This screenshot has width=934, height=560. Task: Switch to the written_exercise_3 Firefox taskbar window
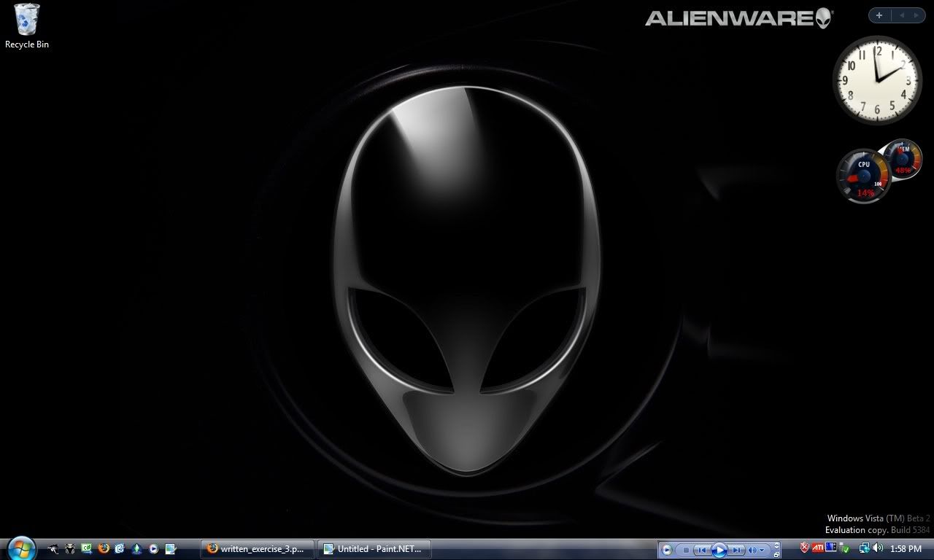[259, 549]
